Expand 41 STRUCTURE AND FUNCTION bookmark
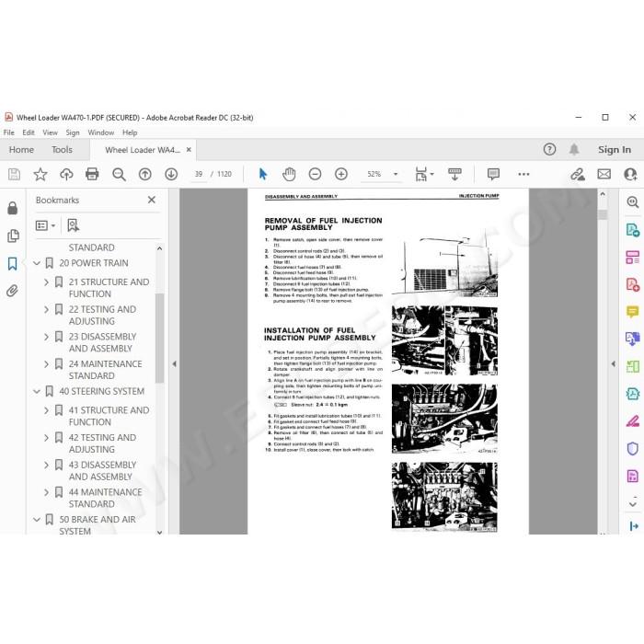The width and height of the screenshot is (644, 644). pyautogui.click(x=46, y=410)
